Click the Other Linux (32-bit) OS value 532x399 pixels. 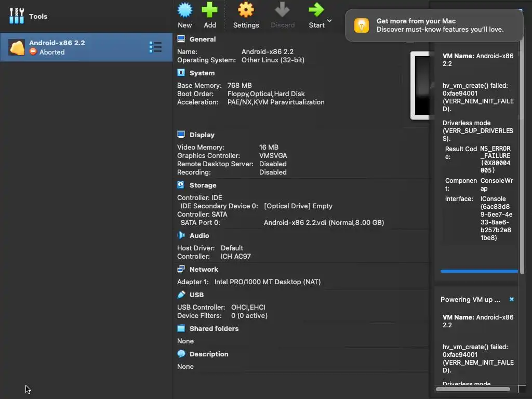point(273,60)
